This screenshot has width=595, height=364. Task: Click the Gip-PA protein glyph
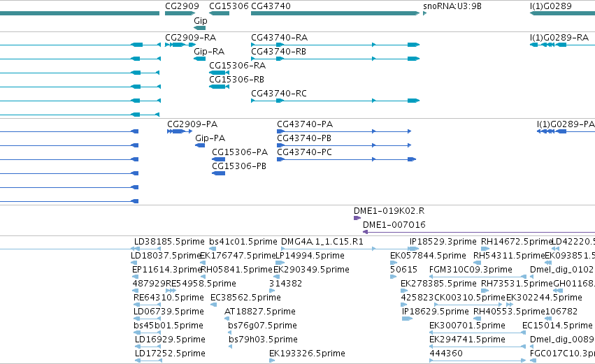[x=200, y=145]
